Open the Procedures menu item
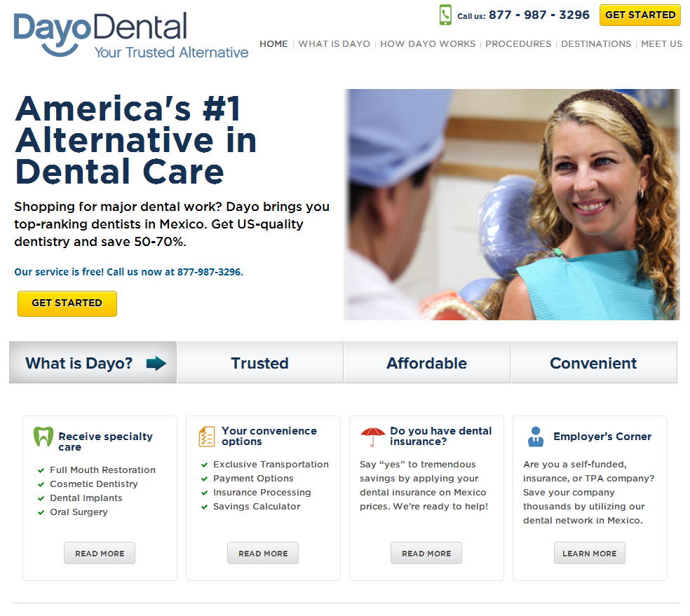Viewport: 690px width, 616px height. [518, 44]
